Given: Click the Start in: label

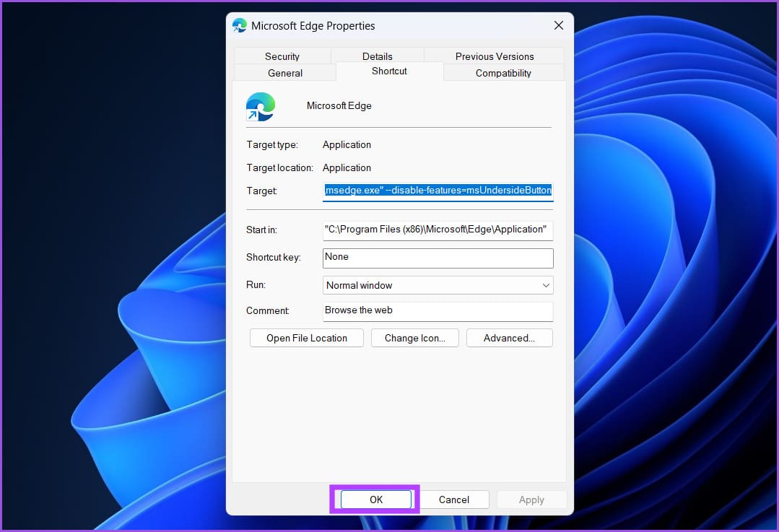Looking at the screenshot, I should click(261, 230).
